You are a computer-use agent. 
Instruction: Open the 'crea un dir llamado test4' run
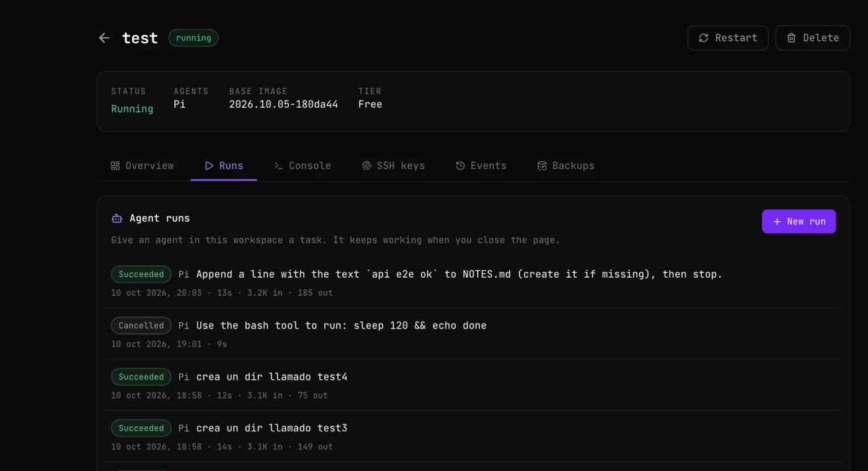click(473, 385)
